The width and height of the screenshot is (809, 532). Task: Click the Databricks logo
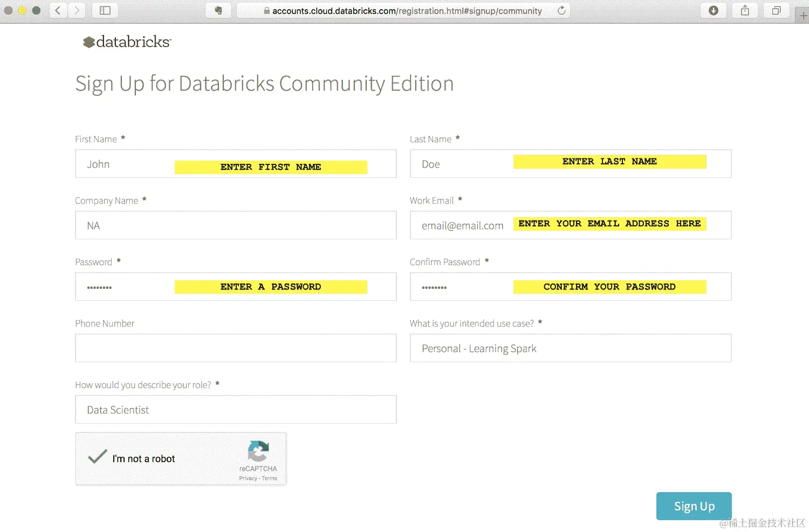pyautogui.click(x=127, y=42)
